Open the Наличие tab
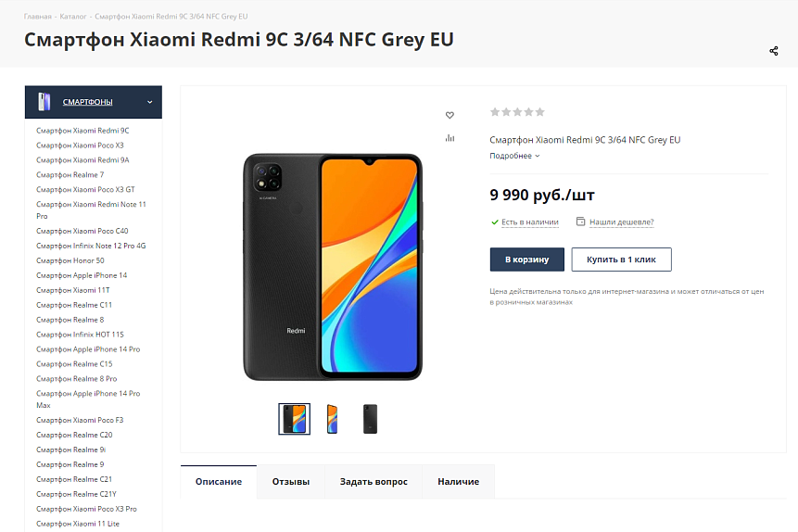Image resolution: width=798 pixels, height=532 pixels. pyautogui.click(x=458, y=482)
